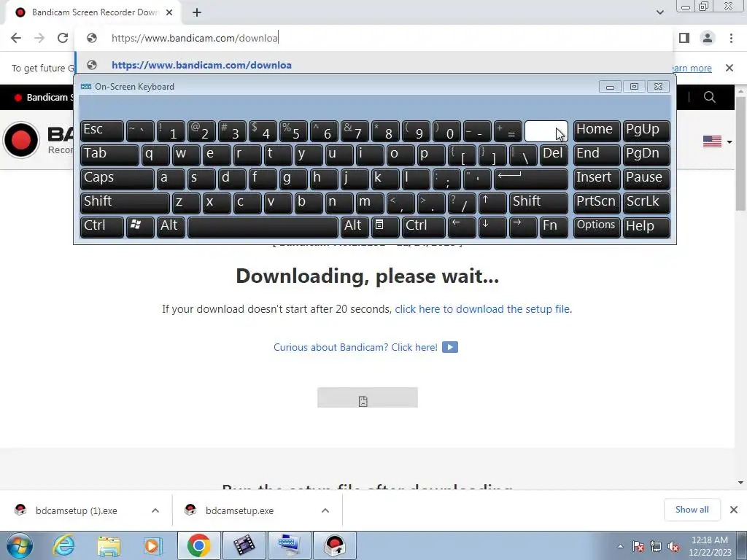The image size is (747, 560).
Task: Open a new Chrome tab
Action: [197, 12]
